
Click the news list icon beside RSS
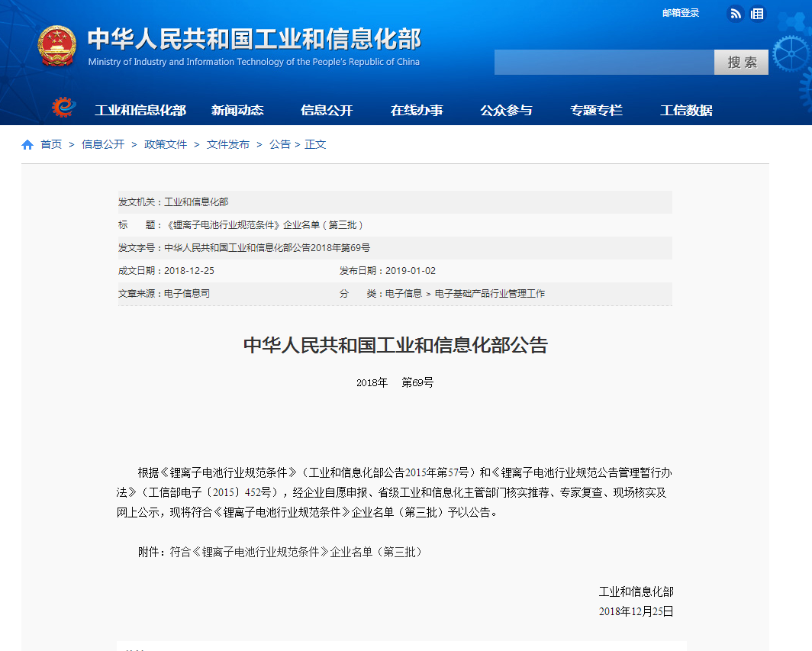point(757,13)
